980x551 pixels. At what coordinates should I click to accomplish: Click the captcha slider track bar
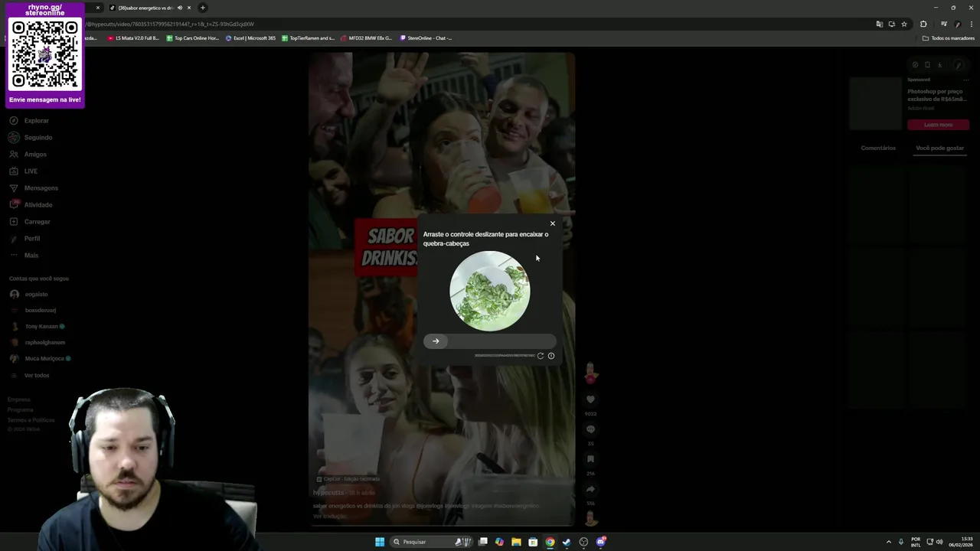click(490, 341)
